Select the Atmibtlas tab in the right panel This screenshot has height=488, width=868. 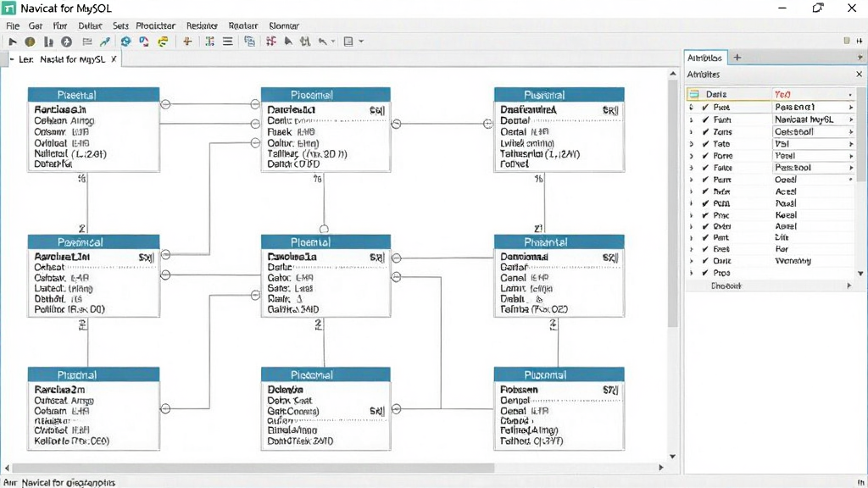click(x=704, y=58)
